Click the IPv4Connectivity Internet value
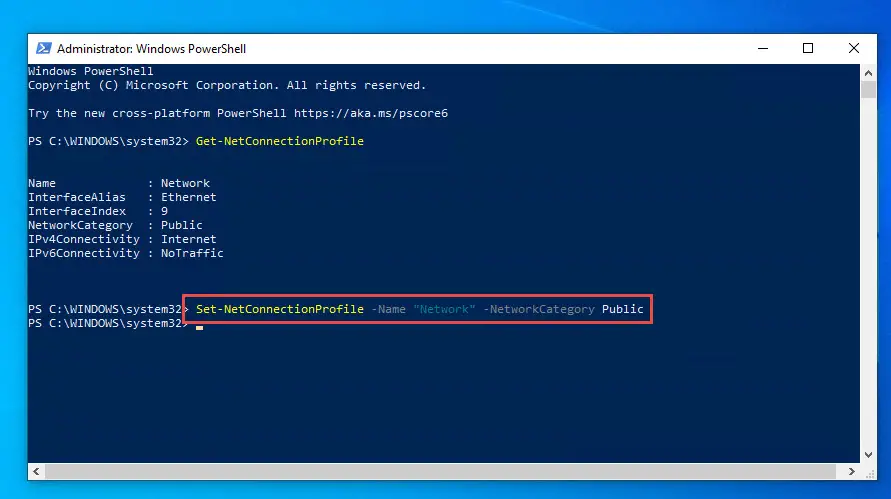891x499 pixels. (189, 239)
